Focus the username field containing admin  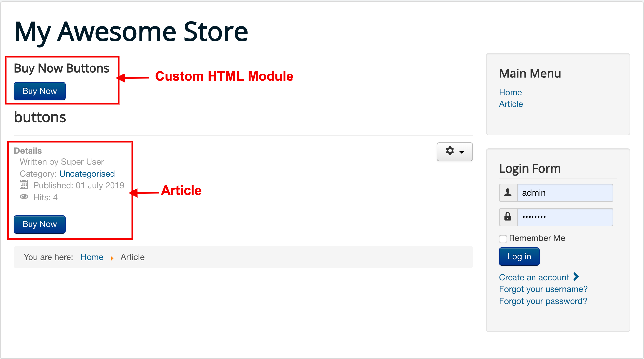[565, 193]
